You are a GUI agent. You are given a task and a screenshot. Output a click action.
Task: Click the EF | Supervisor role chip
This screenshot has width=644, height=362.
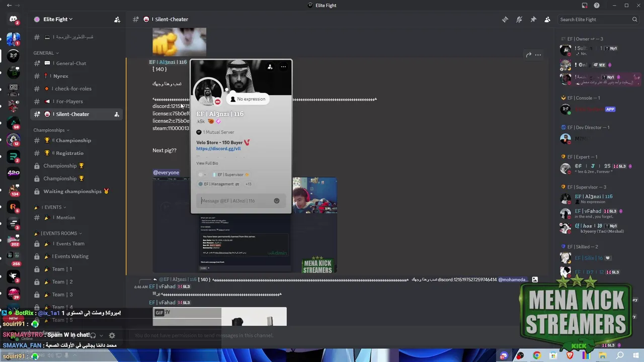[x=231, y=174]
